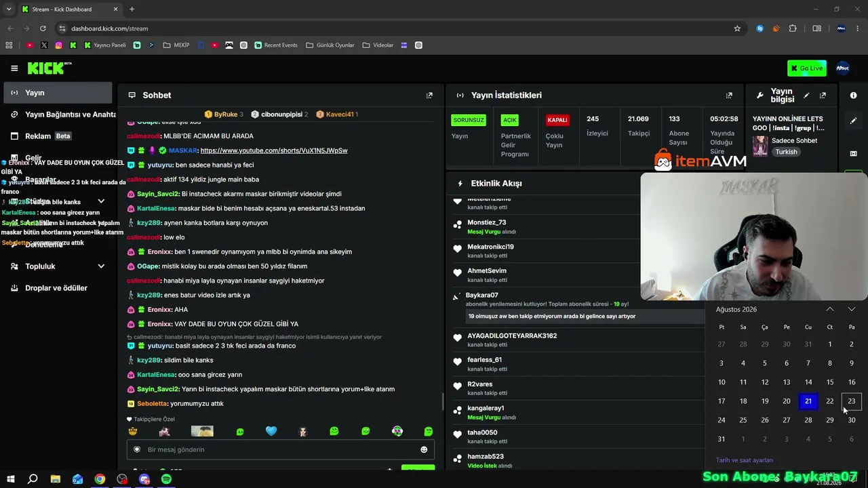Go to previous month in calendar

point(830,309)
